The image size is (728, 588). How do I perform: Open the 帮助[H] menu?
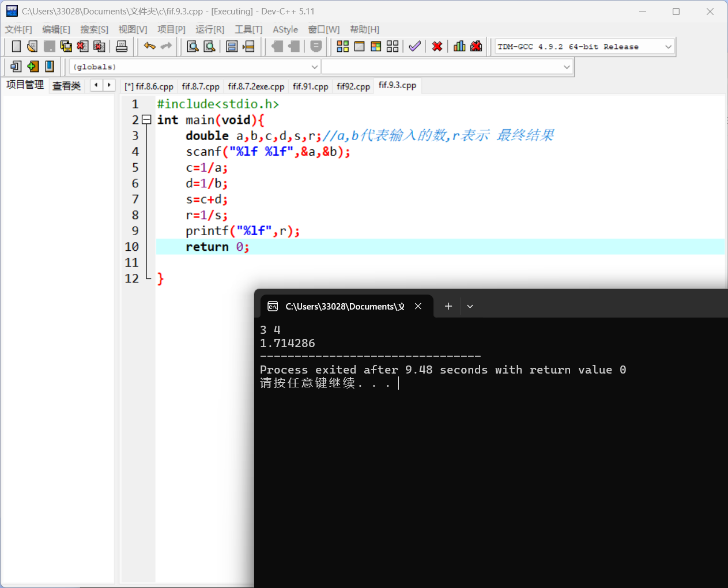pyautogui.click(x=364, y=29)
